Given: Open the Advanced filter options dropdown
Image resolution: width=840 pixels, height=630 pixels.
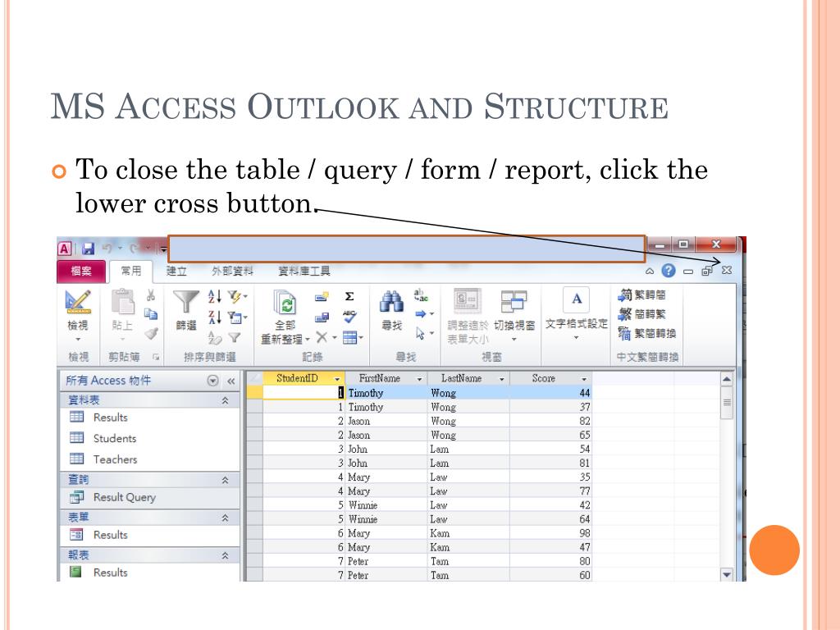Looking at the screenshot, I should (237, 317).
